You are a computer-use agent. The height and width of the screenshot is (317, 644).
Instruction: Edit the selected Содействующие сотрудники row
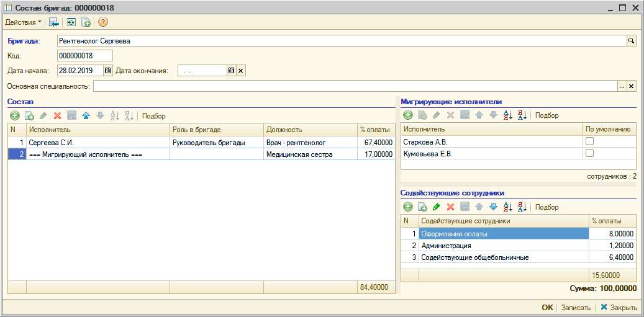pyautogui.click(x=437, y=207)
